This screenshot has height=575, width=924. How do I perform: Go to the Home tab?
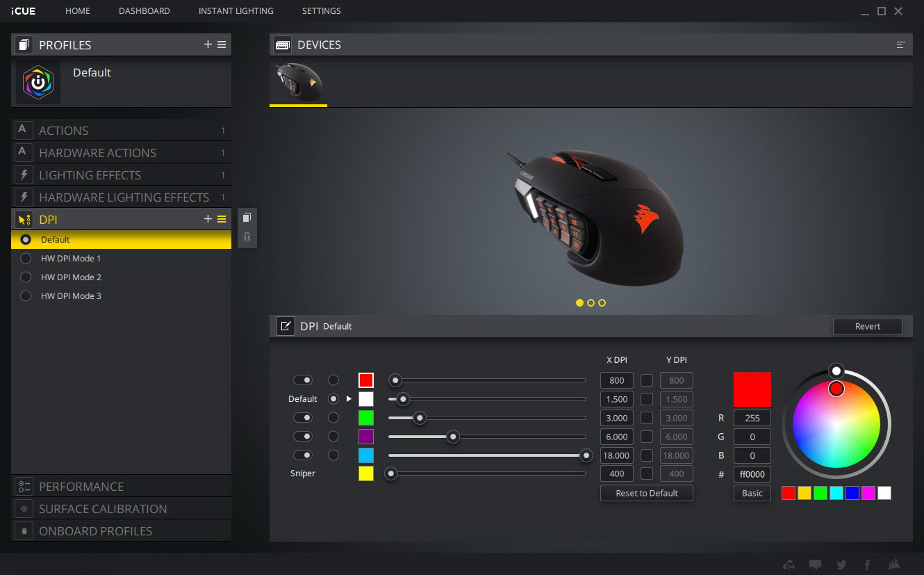tap(78, 11)
